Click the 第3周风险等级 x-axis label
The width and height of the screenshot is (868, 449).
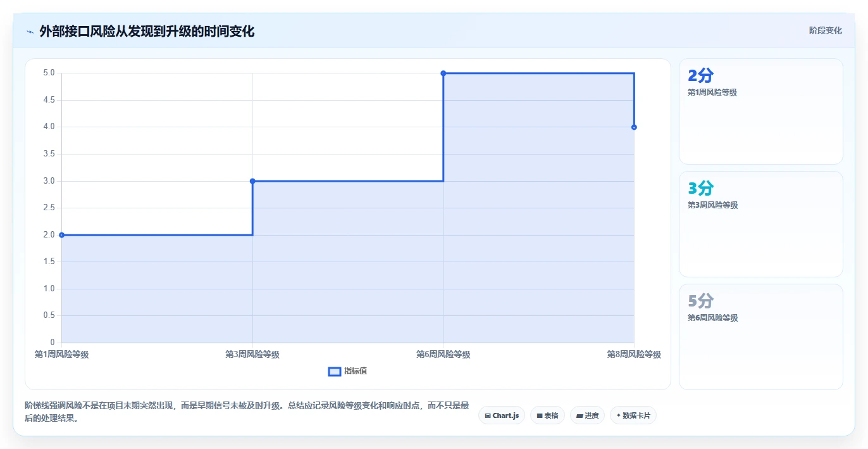252,355
